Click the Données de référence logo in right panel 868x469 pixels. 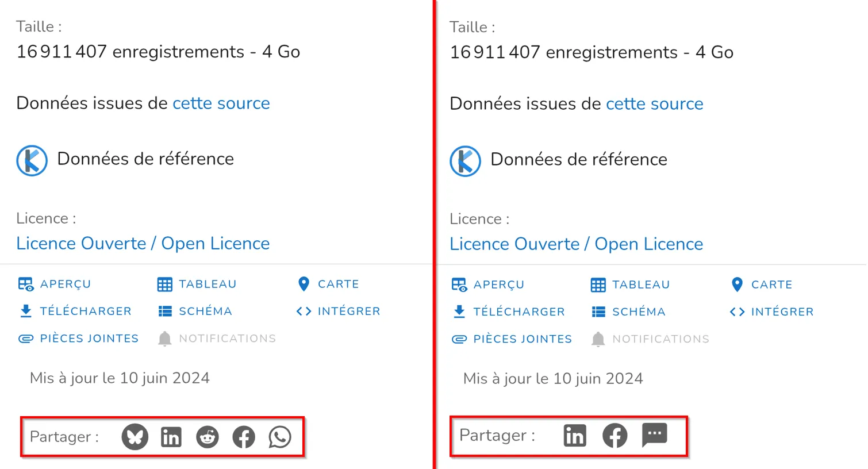click(466, 161)
